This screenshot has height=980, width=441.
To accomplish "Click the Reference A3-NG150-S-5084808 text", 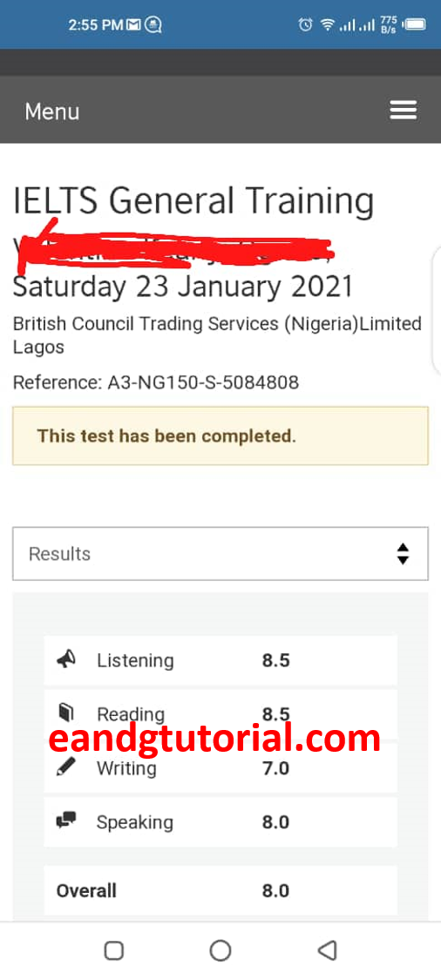I will point(156,382).
